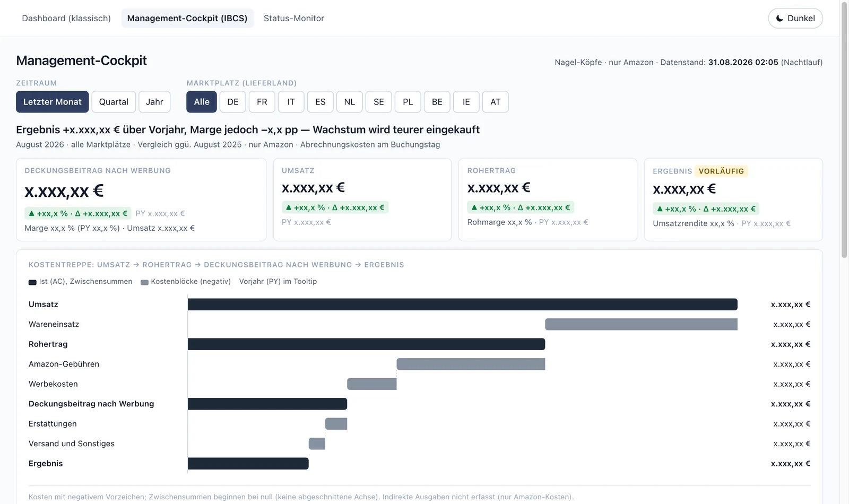Click the VORLÄUFIG badge
The width and height of the screenshot is (849, 504).
pos(721,171)
